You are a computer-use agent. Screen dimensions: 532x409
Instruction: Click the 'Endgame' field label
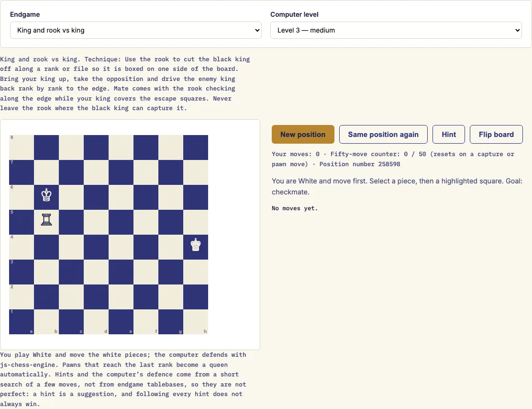(x=25, y=14)
